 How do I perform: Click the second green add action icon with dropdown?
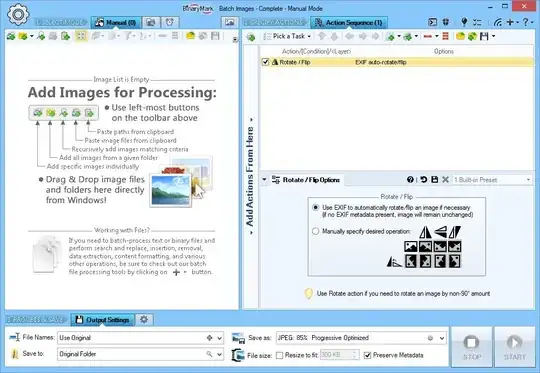[x=407, y=36]
